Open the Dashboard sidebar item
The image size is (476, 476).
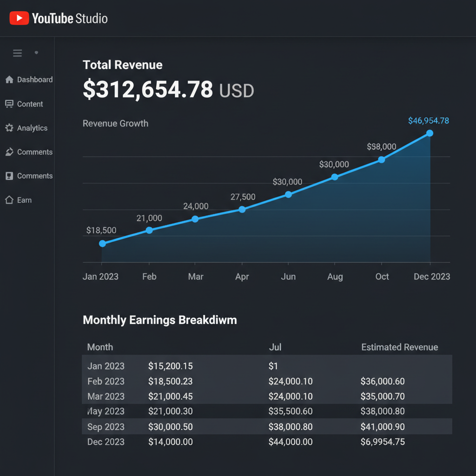(29, 79)
